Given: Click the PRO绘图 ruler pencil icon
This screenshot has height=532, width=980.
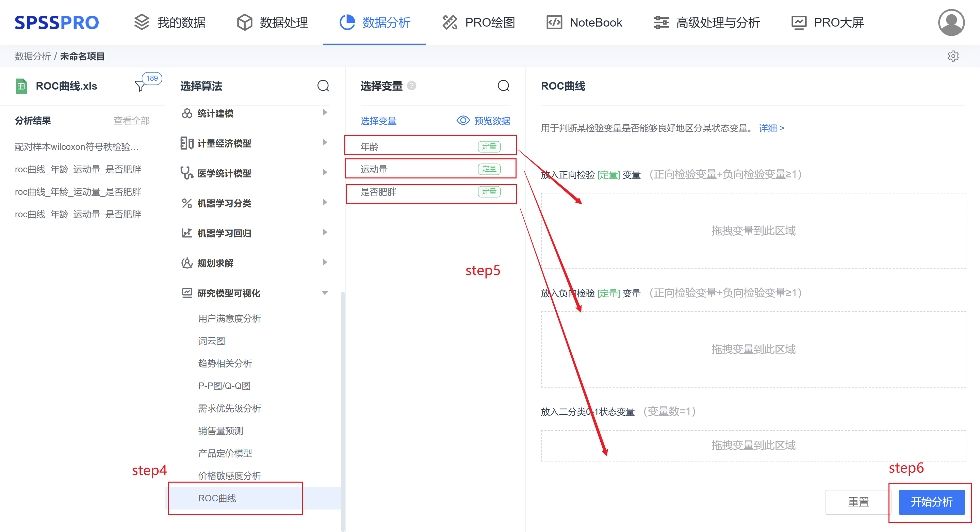Looking at the screenshot, I should pyautogui.click(x=450, y=22).
